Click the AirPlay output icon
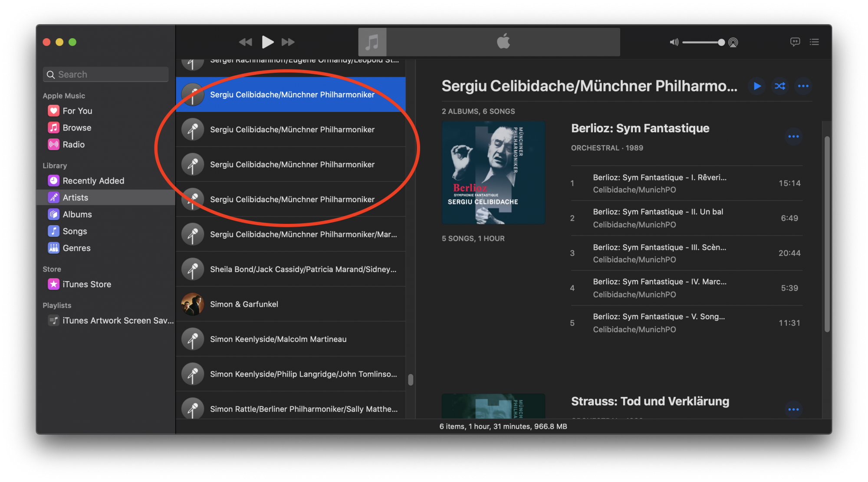 coord(733,43)
